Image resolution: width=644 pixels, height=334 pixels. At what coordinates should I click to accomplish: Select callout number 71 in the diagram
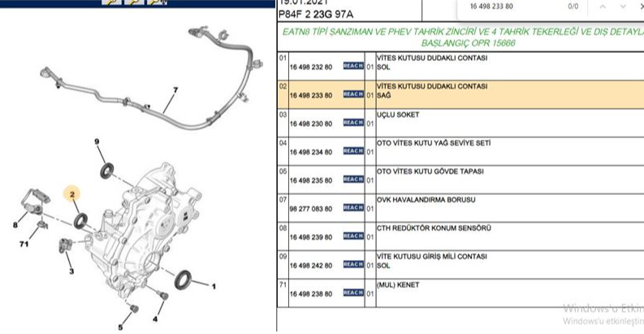coord(24,244)
